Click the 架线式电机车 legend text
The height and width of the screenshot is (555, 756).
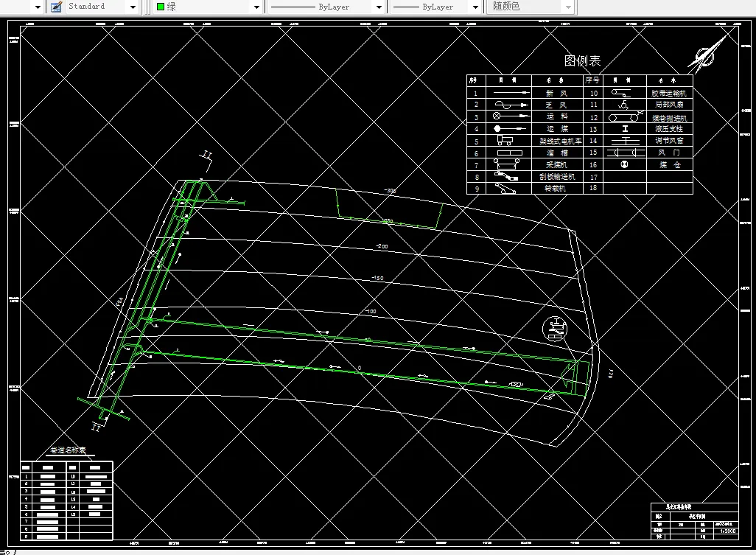[560, 142]
